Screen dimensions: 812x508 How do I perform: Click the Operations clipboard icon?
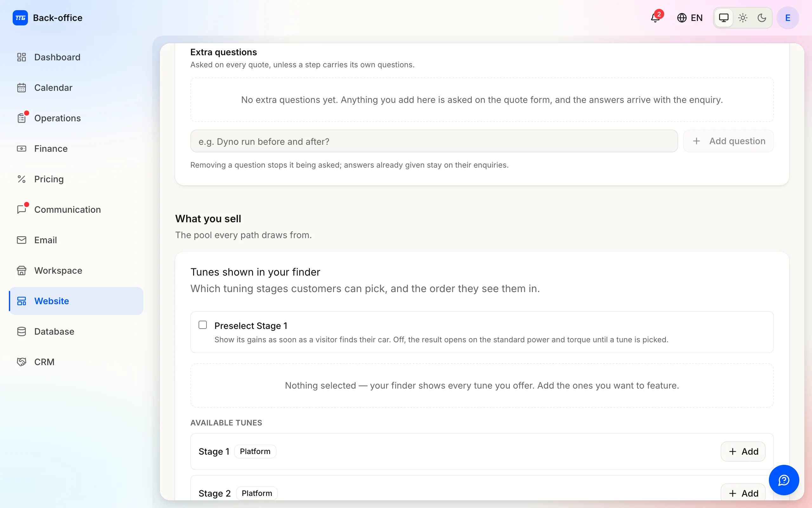click(22, 118)
